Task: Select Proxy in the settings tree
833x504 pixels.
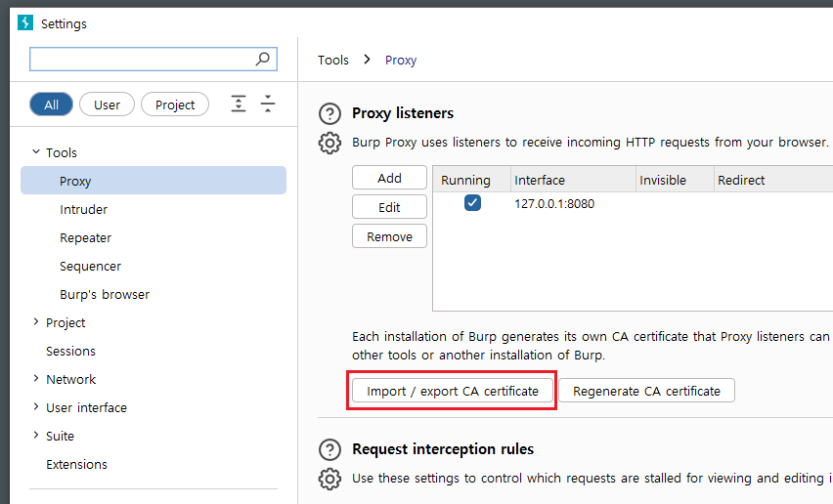Action: (x=153, y=181)
